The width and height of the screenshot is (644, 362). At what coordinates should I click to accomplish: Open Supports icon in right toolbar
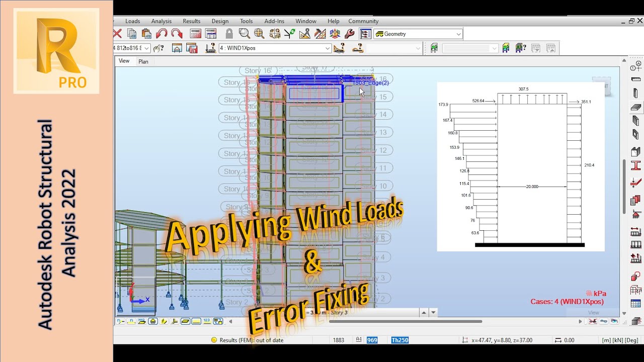[x=636, y=215]
